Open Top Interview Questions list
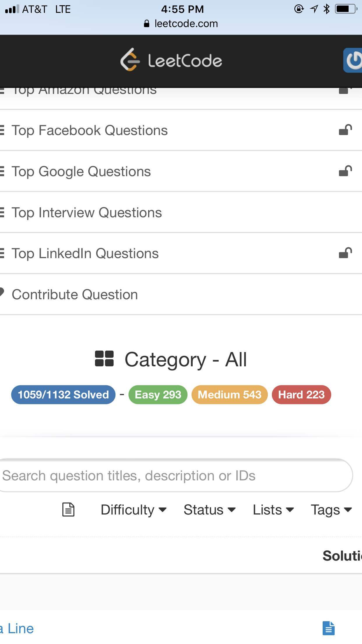This screenshot has width=362, height=644. (181, 212)
